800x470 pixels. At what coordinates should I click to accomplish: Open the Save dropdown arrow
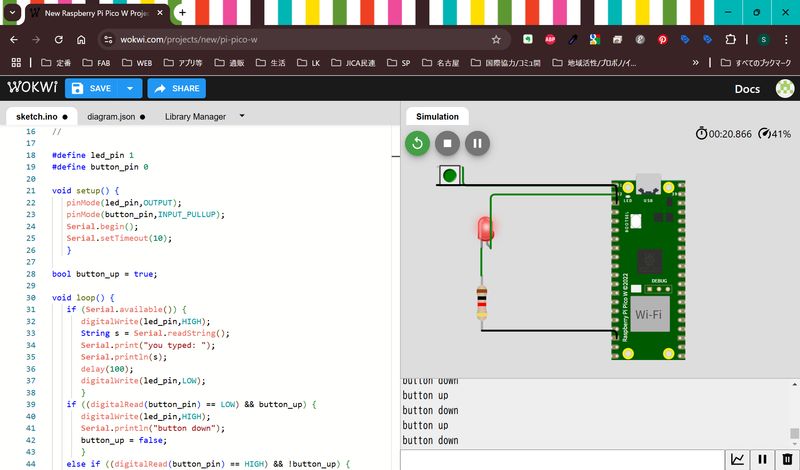pos(130,88)
